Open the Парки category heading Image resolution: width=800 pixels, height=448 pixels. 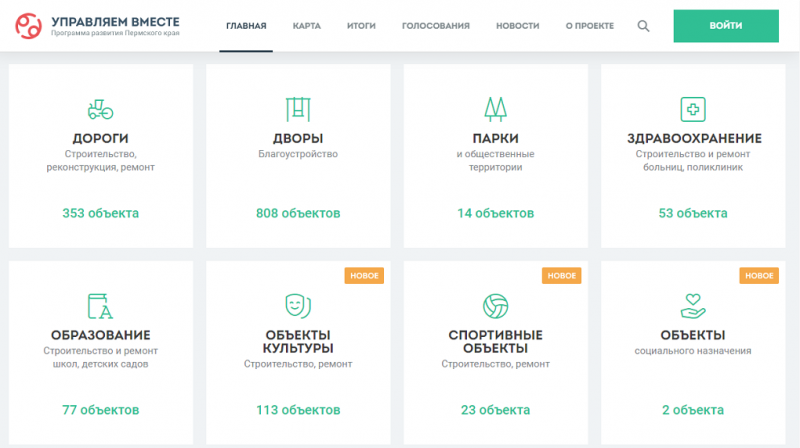pyautogui.click(x=495, y=138)
